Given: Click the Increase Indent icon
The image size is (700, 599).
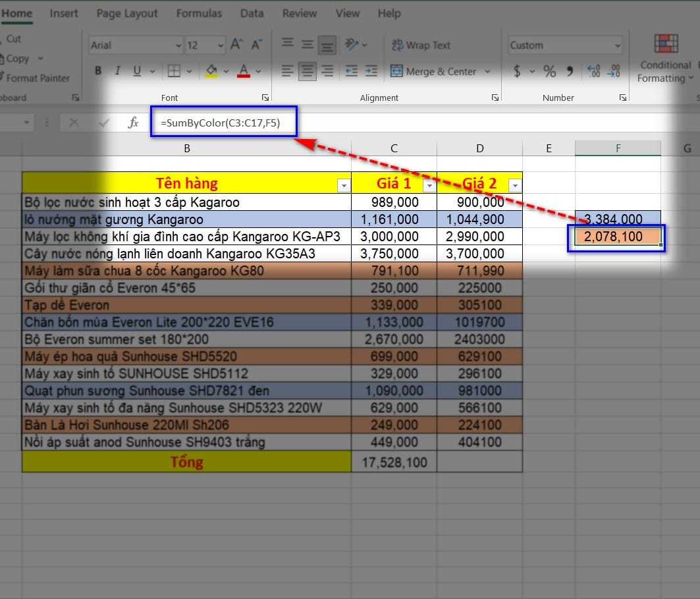Looking at the screenshot, I should (x=371, y=71).
